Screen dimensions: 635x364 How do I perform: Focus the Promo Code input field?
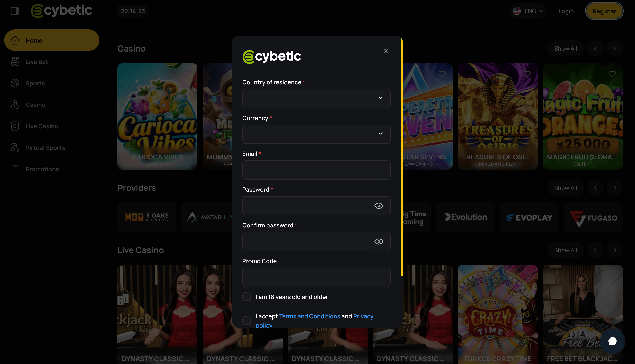click(316, 277)
